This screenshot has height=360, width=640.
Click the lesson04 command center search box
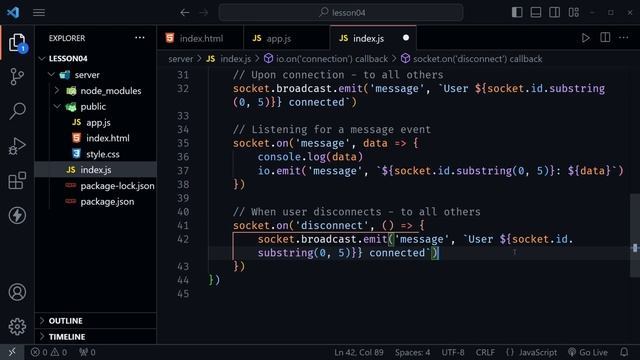coord(341,13)
